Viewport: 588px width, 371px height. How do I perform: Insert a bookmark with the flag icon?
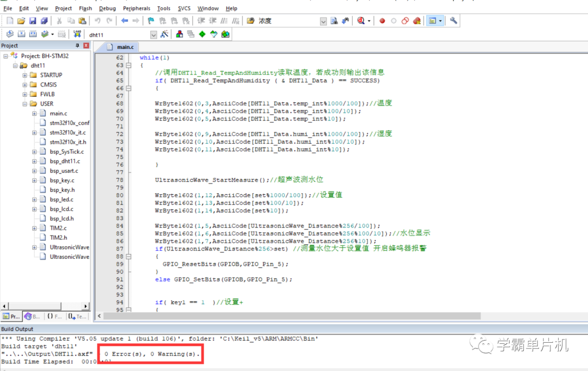tap(151, 21)
